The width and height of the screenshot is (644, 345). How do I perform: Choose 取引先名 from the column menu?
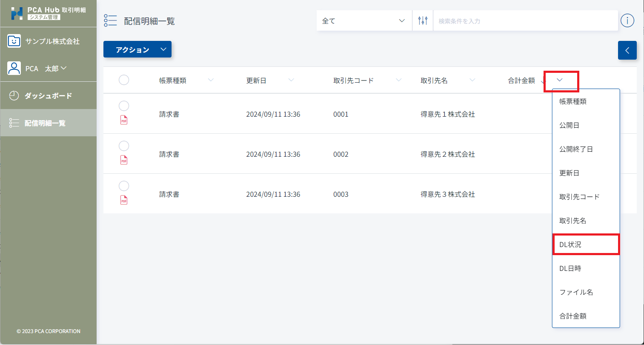[586, 221]
